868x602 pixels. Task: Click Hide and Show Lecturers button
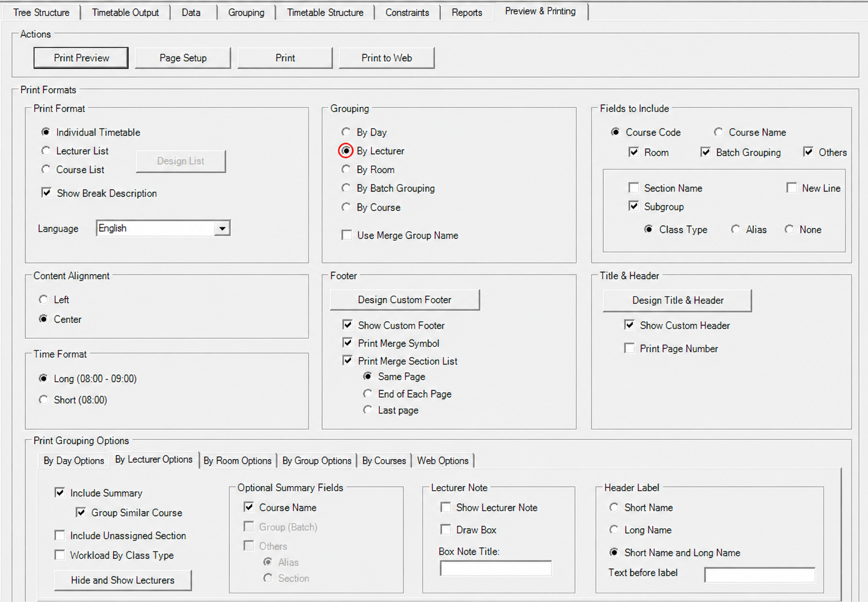[x=123, y=580]
